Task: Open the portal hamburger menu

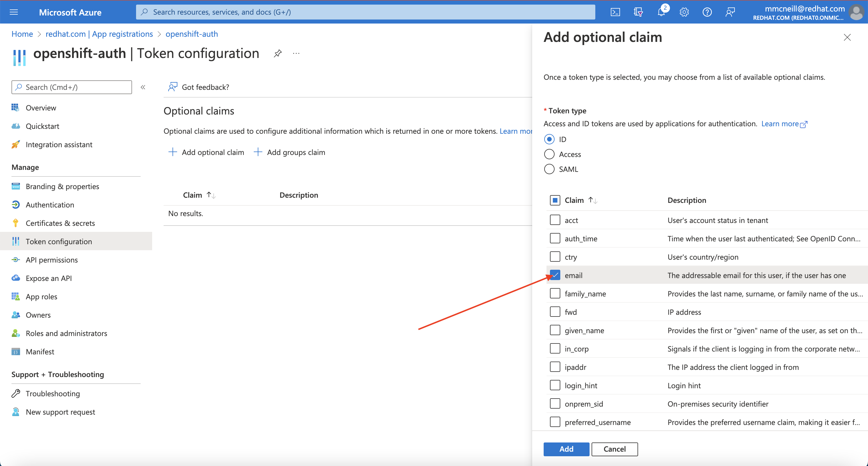Action: pyautogui.click(x=14, y=12)
